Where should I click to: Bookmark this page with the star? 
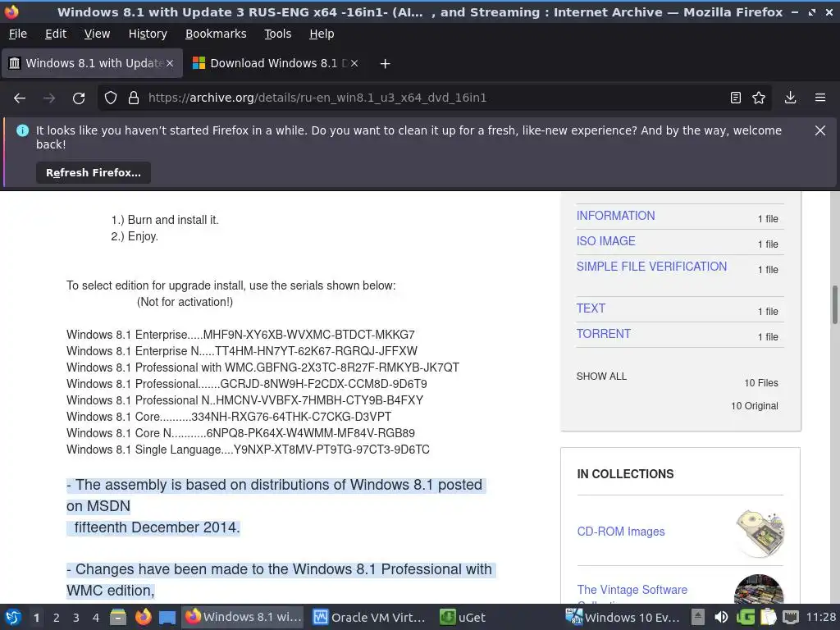tap(759, 98)
